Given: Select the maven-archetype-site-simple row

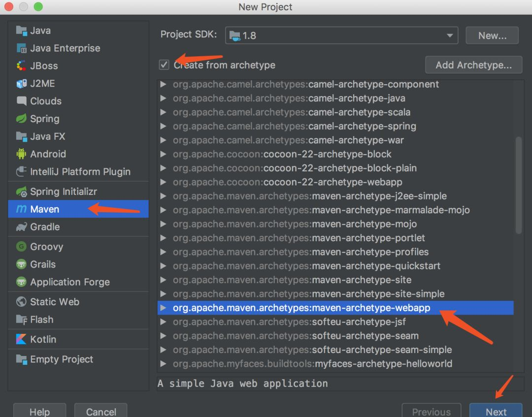Looking at the screenshot, I should [x=335, y=294].
